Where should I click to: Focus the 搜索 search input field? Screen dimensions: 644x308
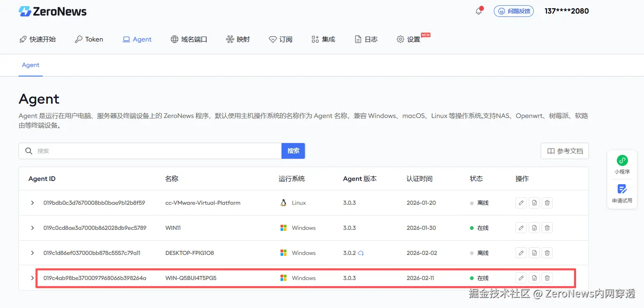150,151
